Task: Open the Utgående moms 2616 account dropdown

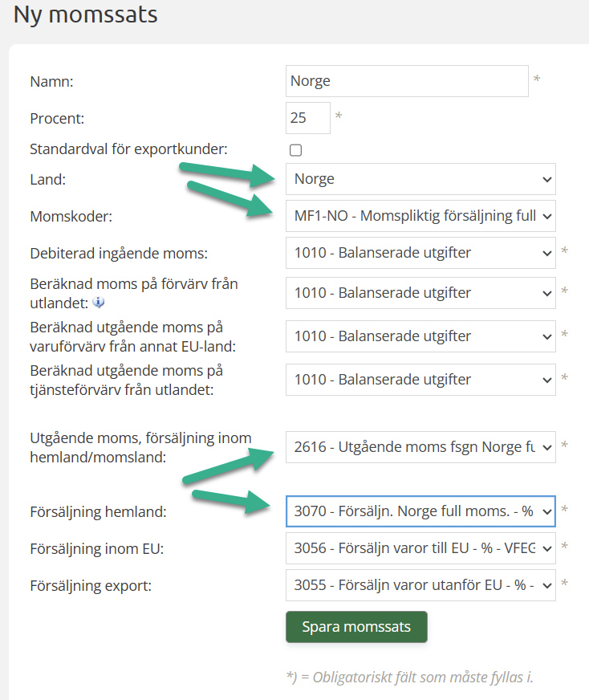Action: point(420,446)
